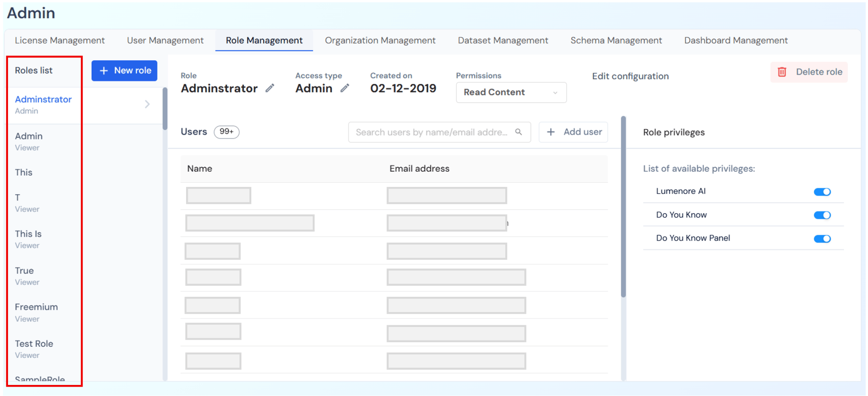Click the search users input field

[439, 132]
